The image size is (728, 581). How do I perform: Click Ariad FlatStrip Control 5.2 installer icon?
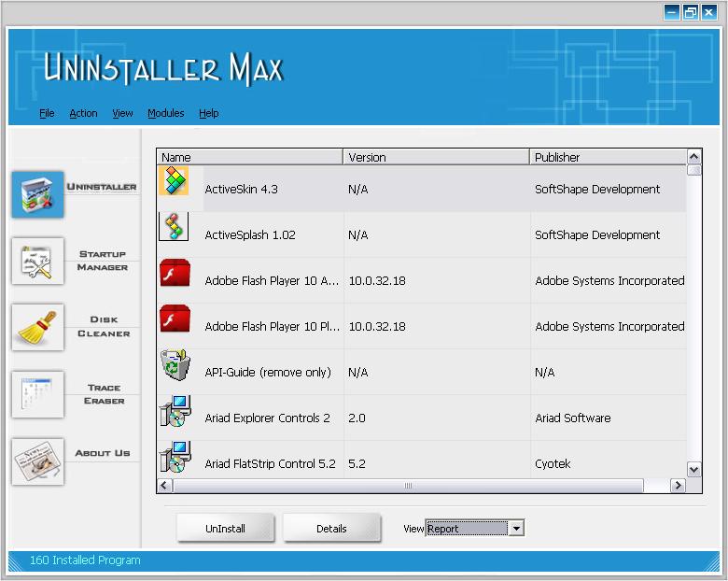[175, 457]
